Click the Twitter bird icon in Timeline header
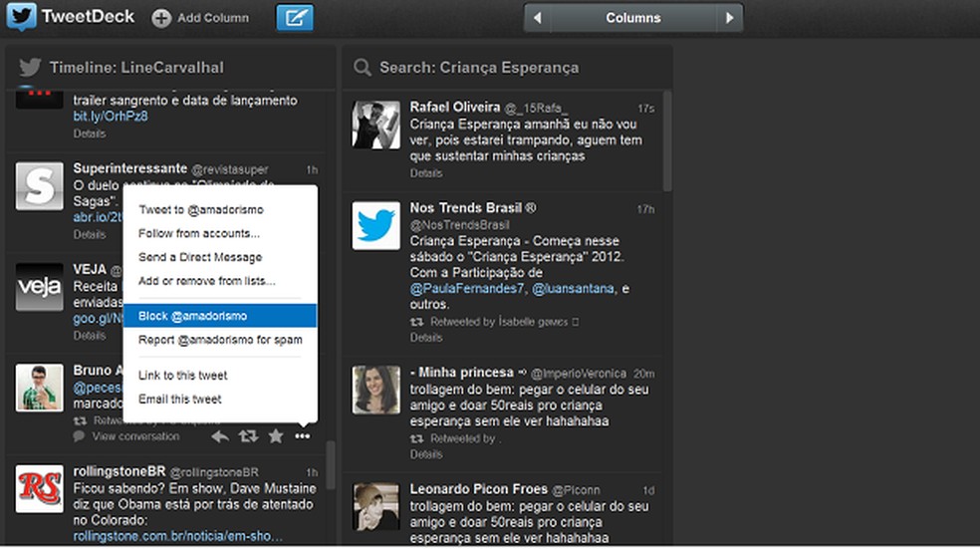 point(29,67)
